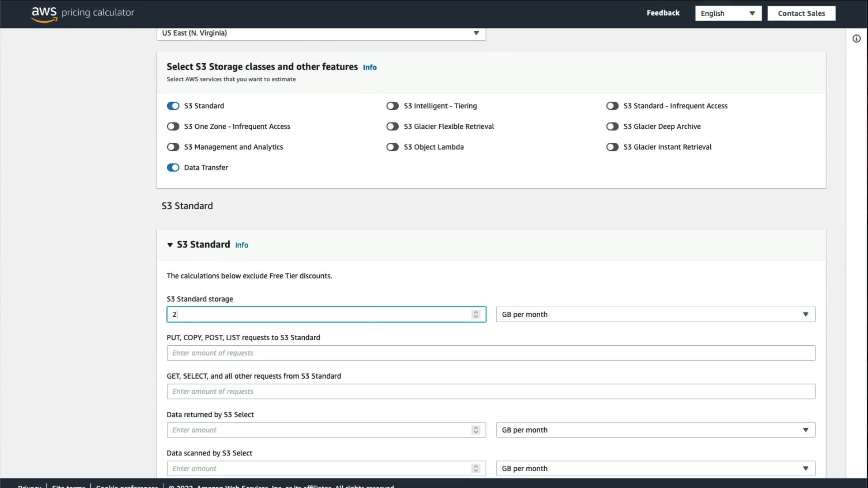This screenshot has height=488, width=868.
Task: Toggle S3 Object Lambda on
Action: click(x=392, y=147)
